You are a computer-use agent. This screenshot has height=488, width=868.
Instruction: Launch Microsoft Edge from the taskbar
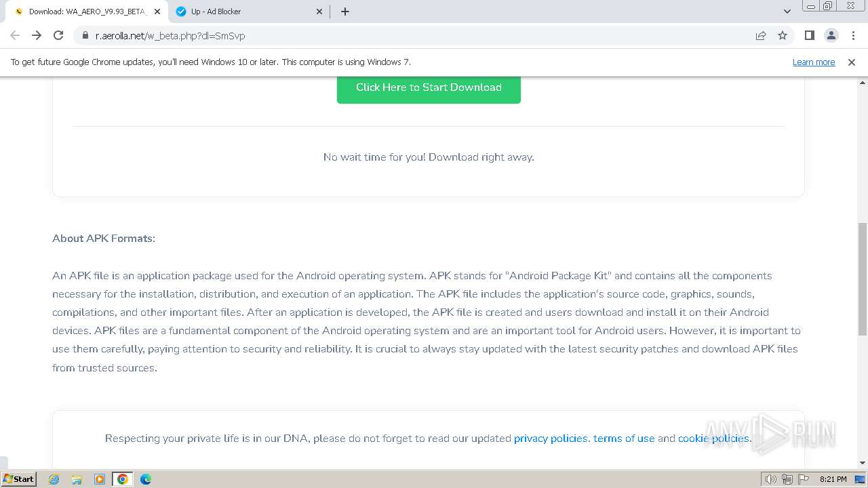click(146, 479)
